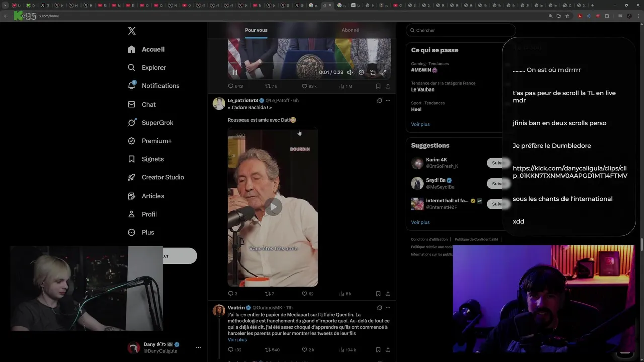Expand video to fullscreen
Viewport: 644px width, 362px height.
tap(383, 72)
